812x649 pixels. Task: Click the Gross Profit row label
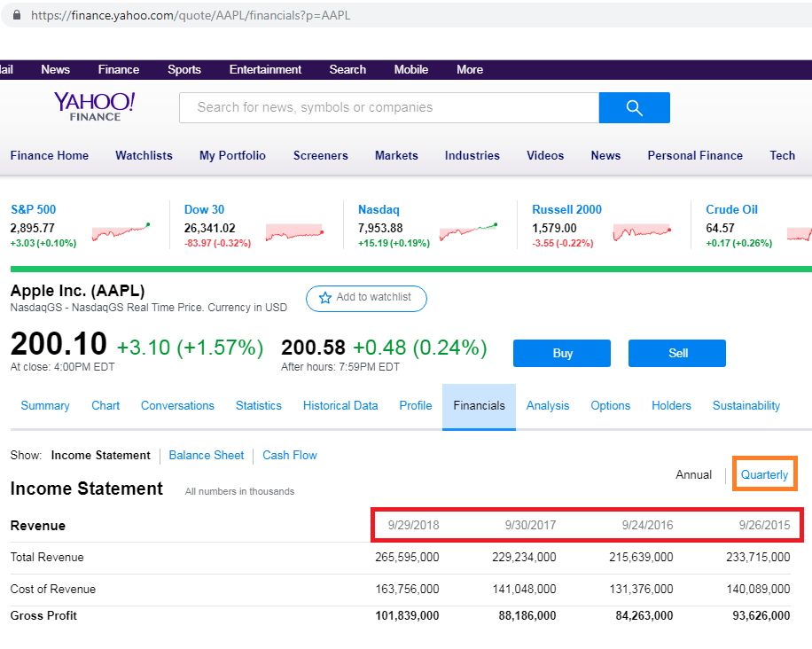[43, 616]
